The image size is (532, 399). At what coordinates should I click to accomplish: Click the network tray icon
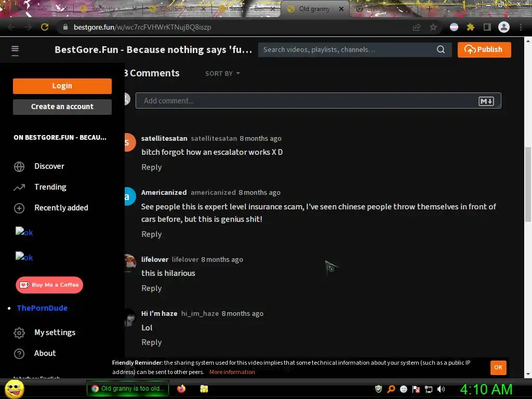pos(429,389)
